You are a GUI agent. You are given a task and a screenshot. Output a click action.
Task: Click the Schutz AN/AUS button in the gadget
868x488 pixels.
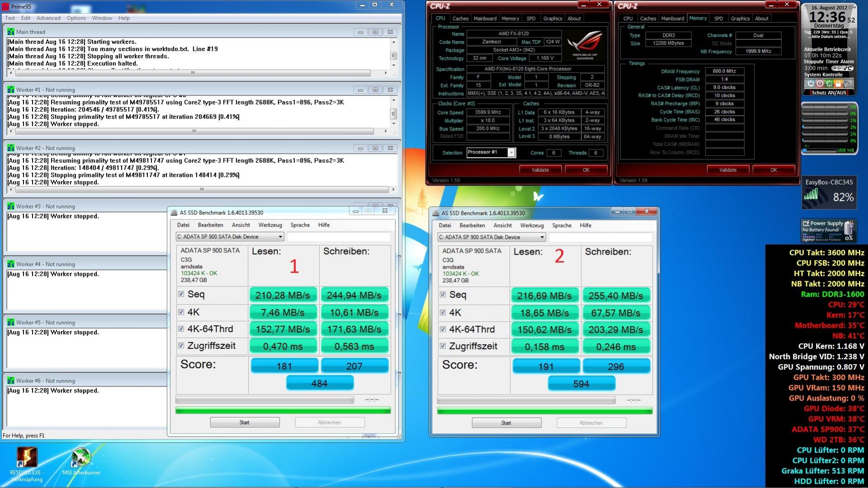829,93
